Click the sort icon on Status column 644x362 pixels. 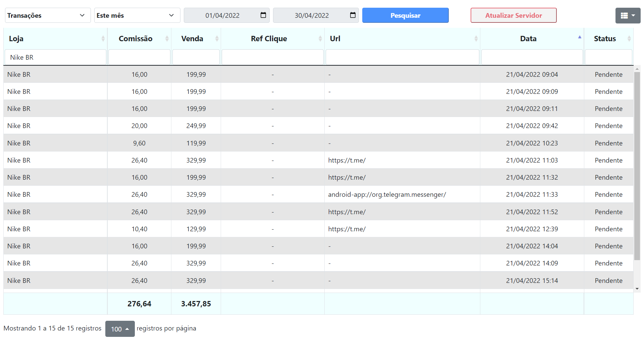tap(629, 38)
